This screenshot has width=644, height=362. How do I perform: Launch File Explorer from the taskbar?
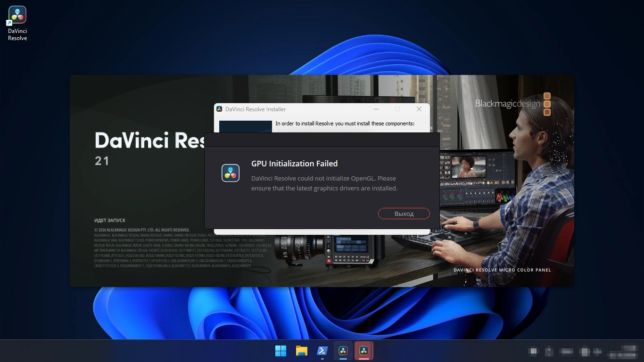[x=301, y=351]
